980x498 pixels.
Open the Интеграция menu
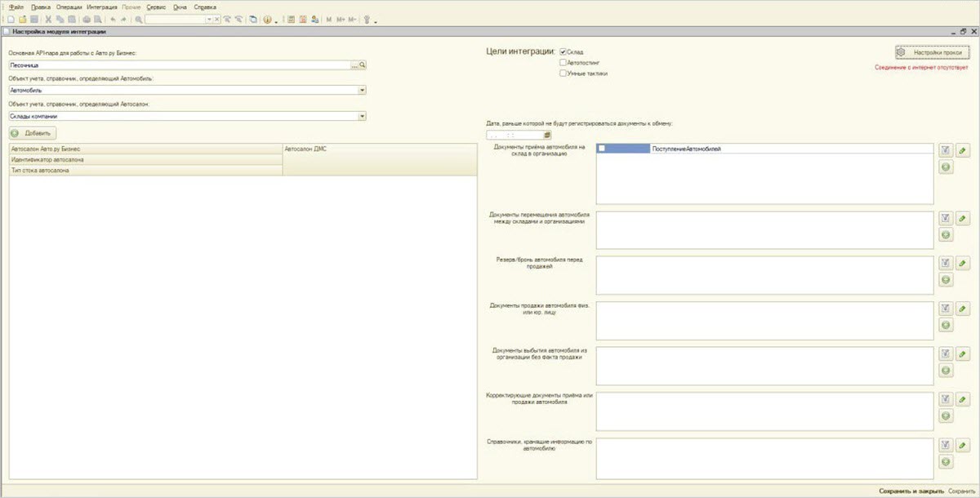click(x=102, y=7)
